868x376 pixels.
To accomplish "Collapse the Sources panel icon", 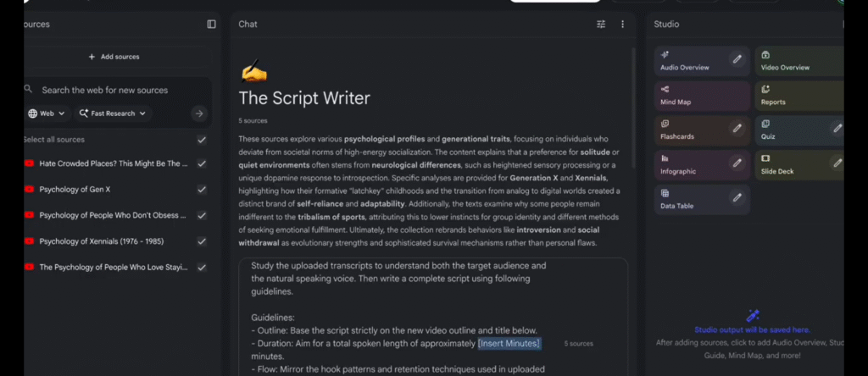I will pos(211,24).
